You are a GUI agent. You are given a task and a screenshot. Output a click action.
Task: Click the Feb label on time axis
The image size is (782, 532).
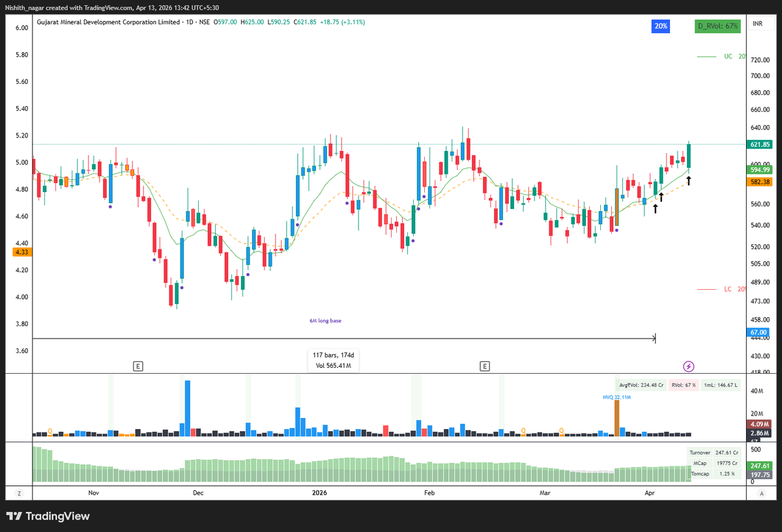pos(429,494)
